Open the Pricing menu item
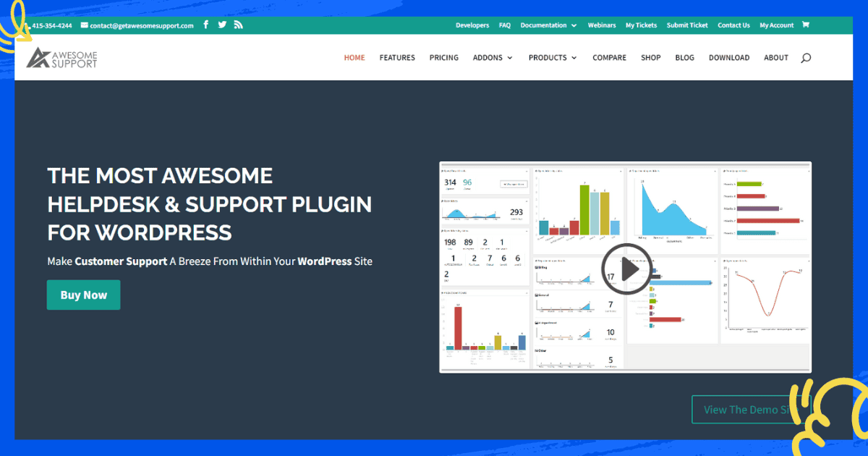Image resolution: width=868 pixels, height=456 pixels. coord(443,58)
